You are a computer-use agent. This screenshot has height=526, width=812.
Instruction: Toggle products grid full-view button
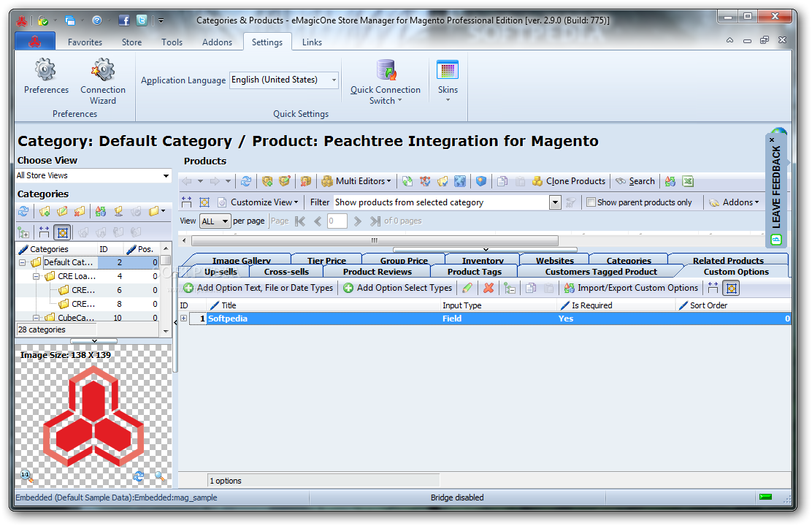point(204,202)
